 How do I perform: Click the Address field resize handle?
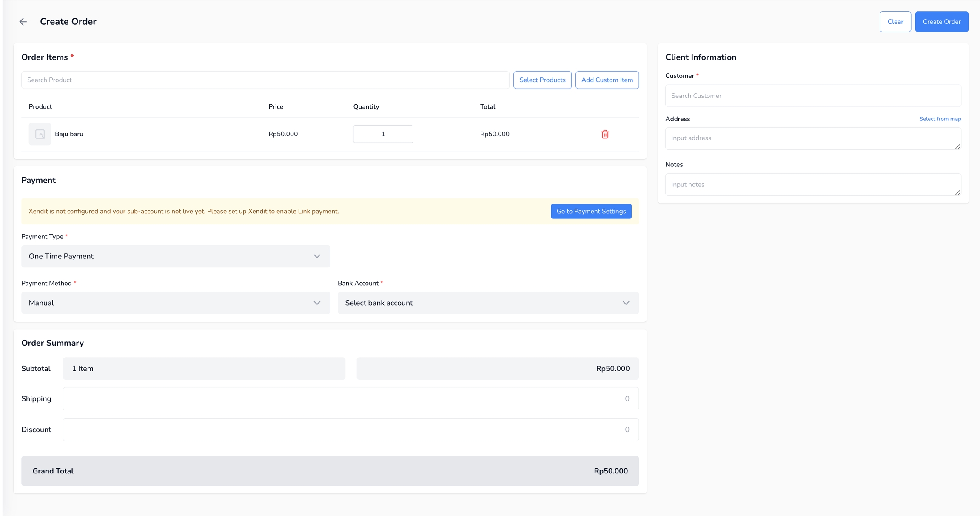pos(957,146)
